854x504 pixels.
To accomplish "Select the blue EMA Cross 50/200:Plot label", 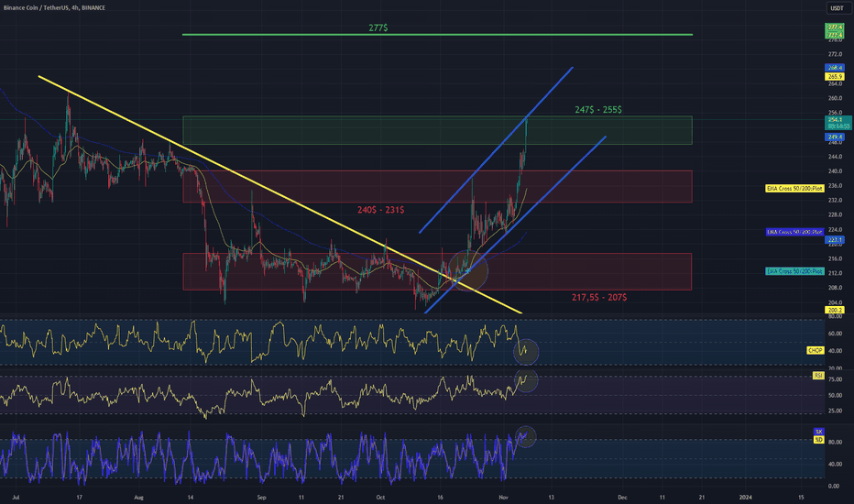I will point(794,232).
